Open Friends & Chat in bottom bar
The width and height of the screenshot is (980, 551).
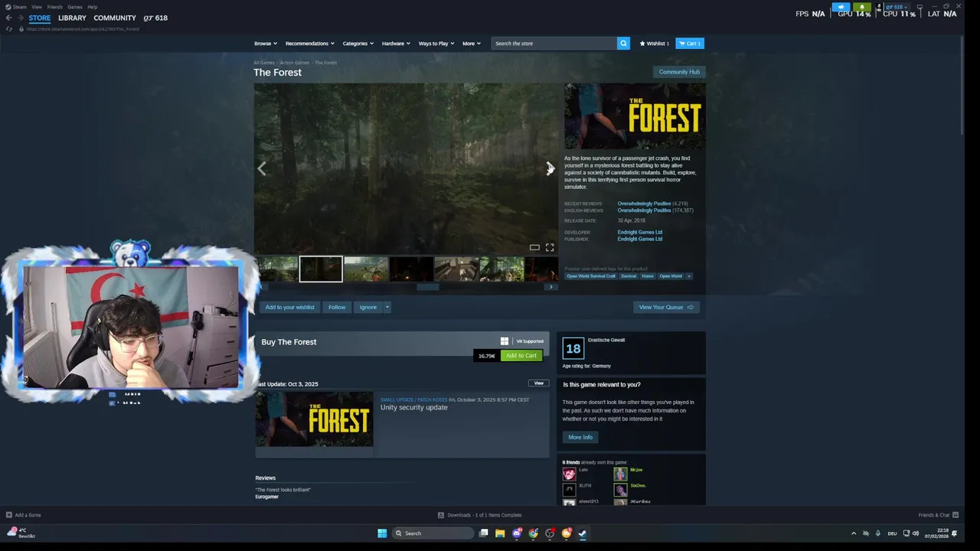point(938,515)
